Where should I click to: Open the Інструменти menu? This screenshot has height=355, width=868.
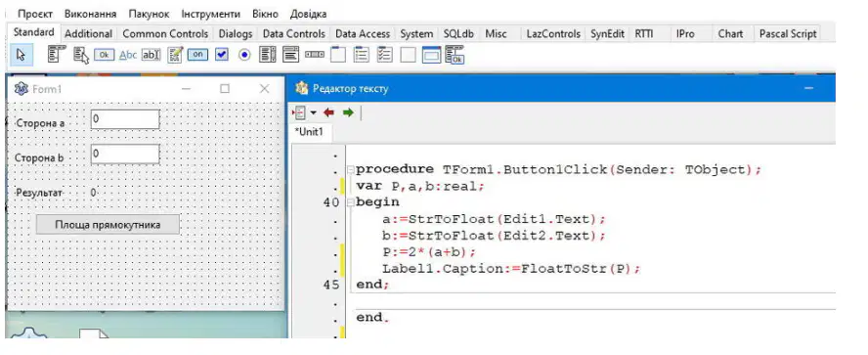click(211, 14)
